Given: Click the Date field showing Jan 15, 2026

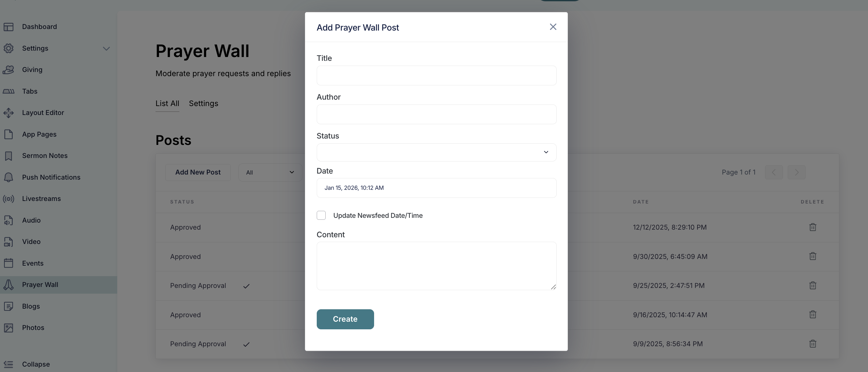Looking at the screenshot, I should 436,188.
